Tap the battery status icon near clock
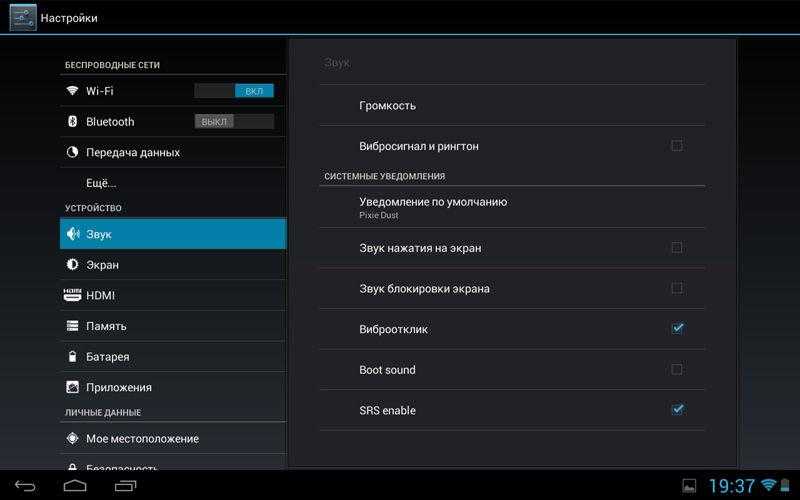 785,485
